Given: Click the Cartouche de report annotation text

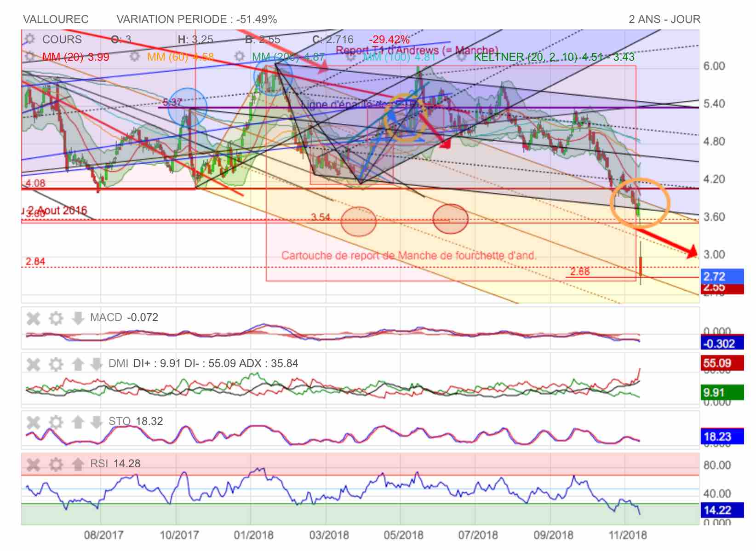Looking at the screenshot, I should pyautogui.click(x=409, y=256).
